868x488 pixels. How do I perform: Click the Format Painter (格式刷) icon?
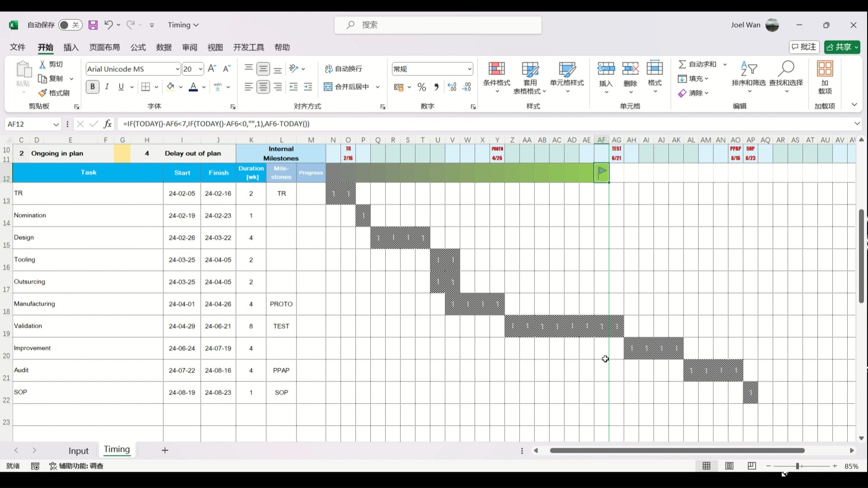tap(42, 93)
